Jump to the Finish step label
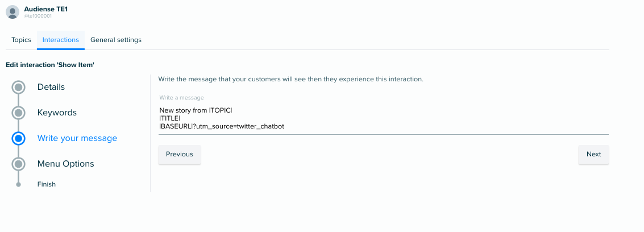This screenshot has height=232, width=644. pyautogui.click(x=47, y=184)
